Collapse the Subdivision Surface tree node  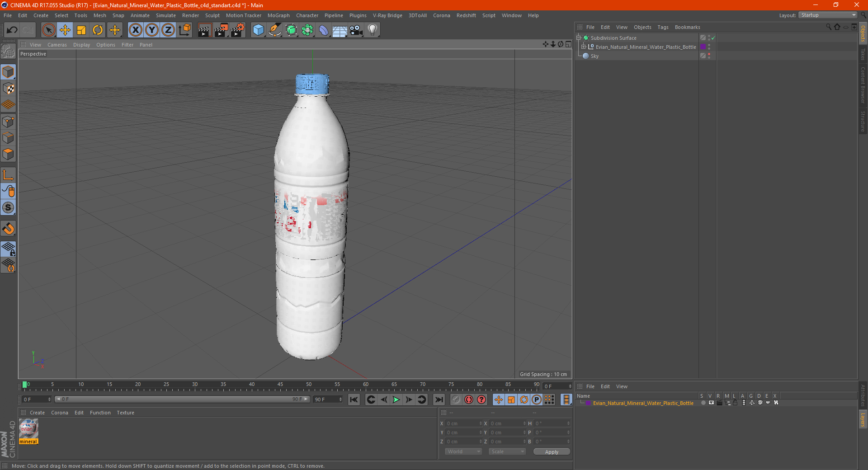579,38
